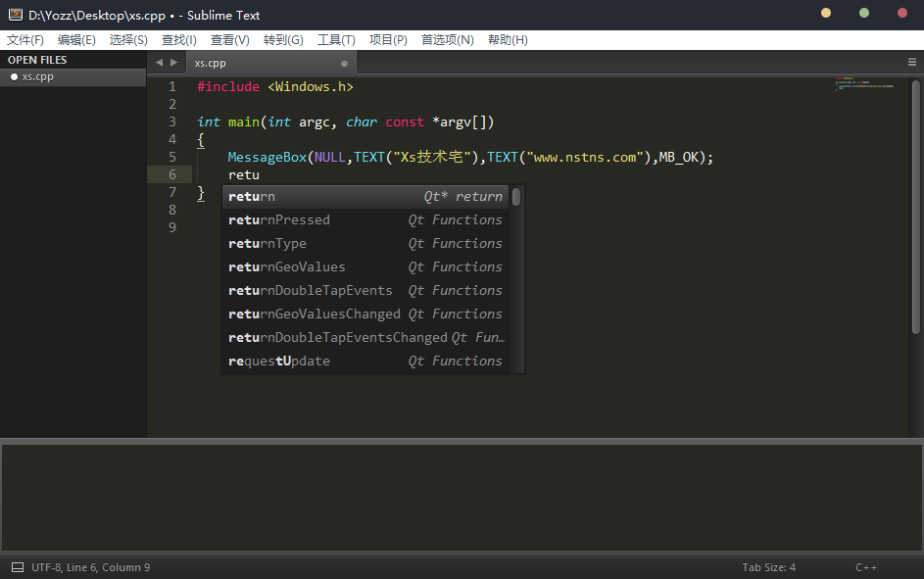
Task: Open the 工具(T) menu
Action: tap(336, 40)
